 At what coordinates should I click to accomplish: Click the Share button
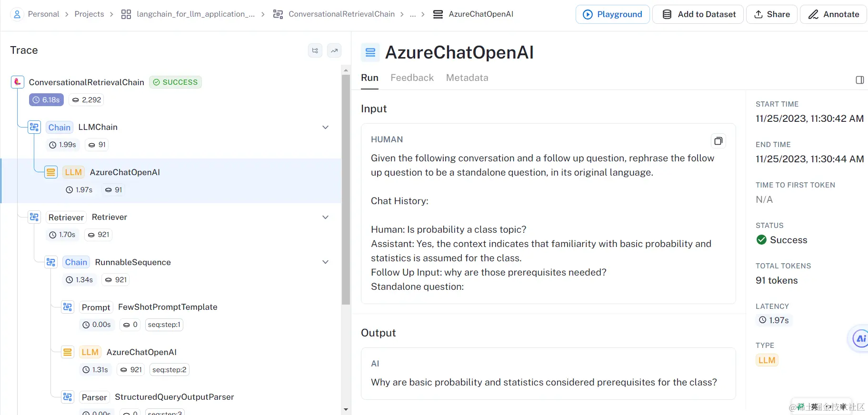(772, 14)
